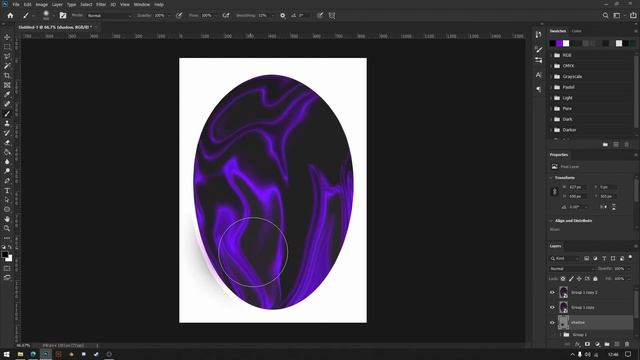Select the Move tool
640x360 pixels.
coord(7,37)
